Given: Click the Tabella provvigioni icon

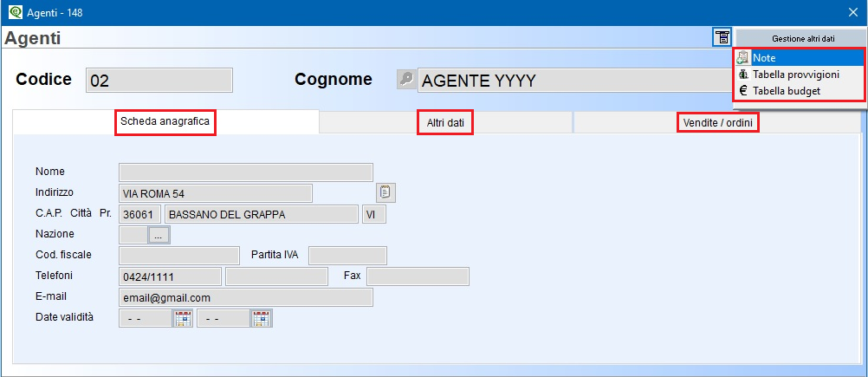Looking at the screenshot, I should [x=743, y=75].
